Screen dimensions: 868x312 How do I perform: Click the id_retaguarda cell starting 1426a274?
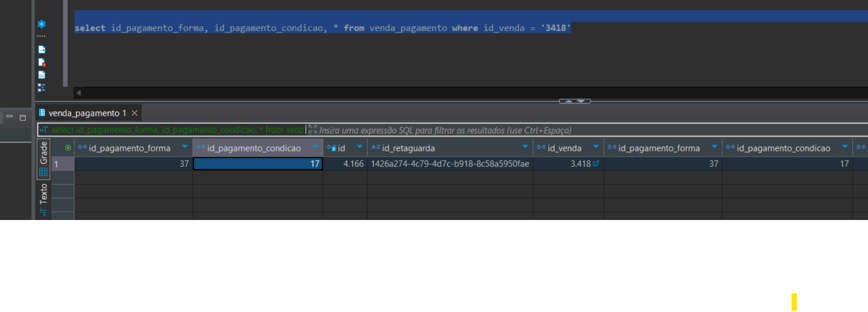coord(450,164)
